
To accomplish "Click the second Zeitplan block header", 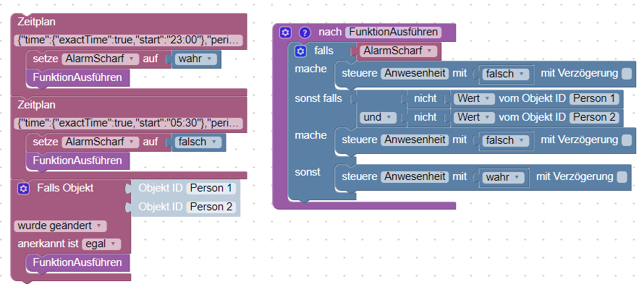I will [x=37, y=105].
